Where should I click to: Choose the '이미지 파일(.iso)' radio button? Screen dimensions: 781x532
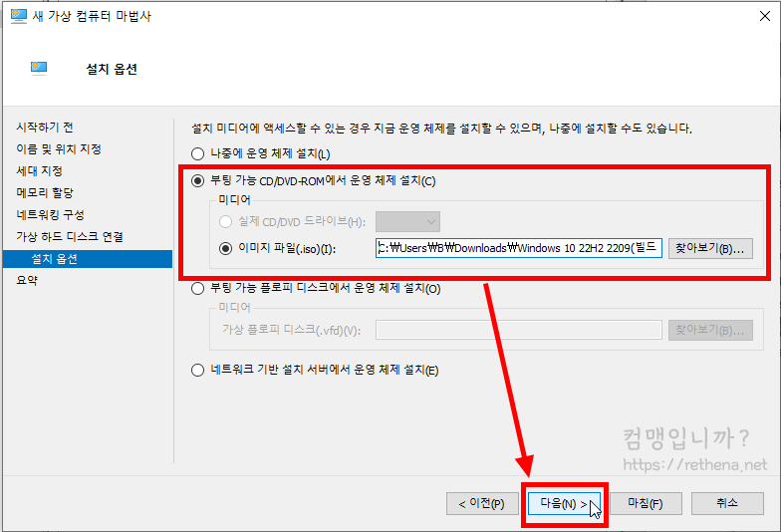coord(225,249)
